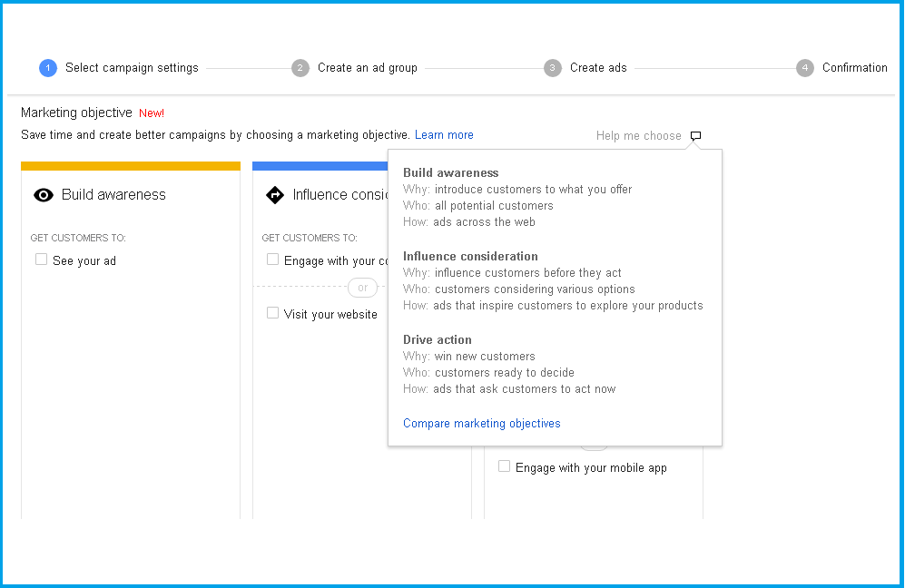
Task: Click the direction sign icon for Influence consideration
Action: [x=275, y=195]
